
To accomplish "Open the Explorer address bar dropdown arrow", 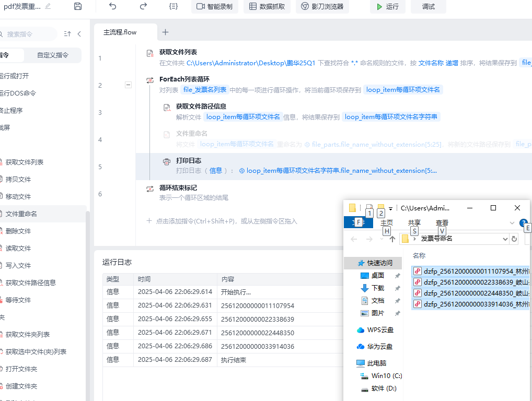I will [505, 239].
